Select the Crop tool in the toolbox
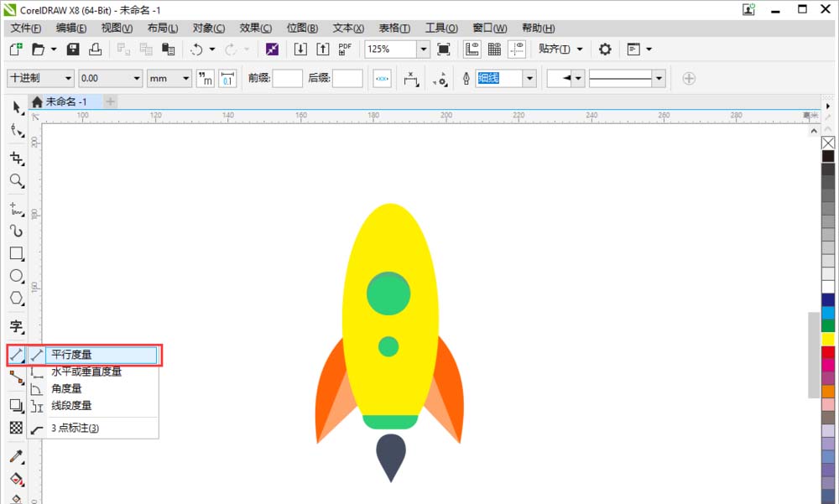The image size is (839, 504). tap(16, 158)
